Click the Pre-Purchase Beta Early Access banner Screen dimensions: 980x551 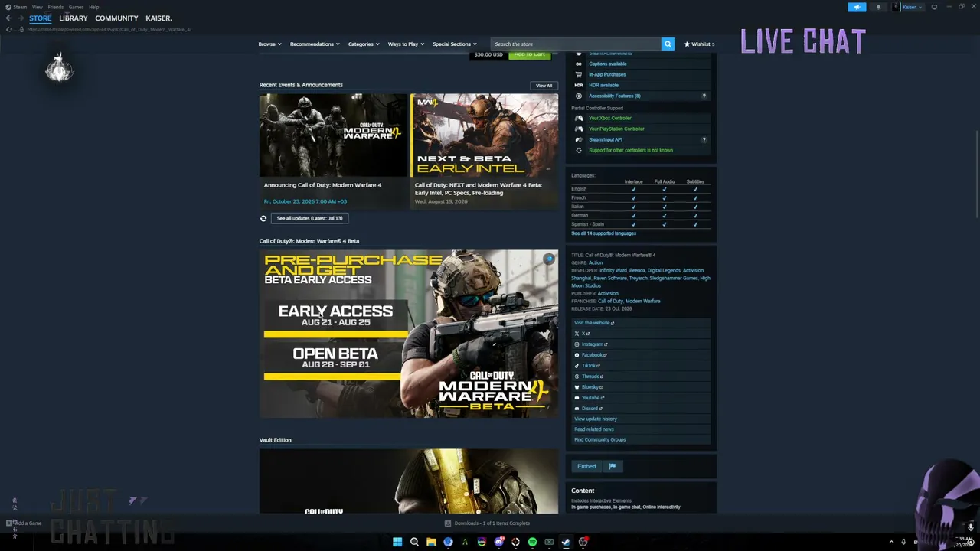pos(409,334)
